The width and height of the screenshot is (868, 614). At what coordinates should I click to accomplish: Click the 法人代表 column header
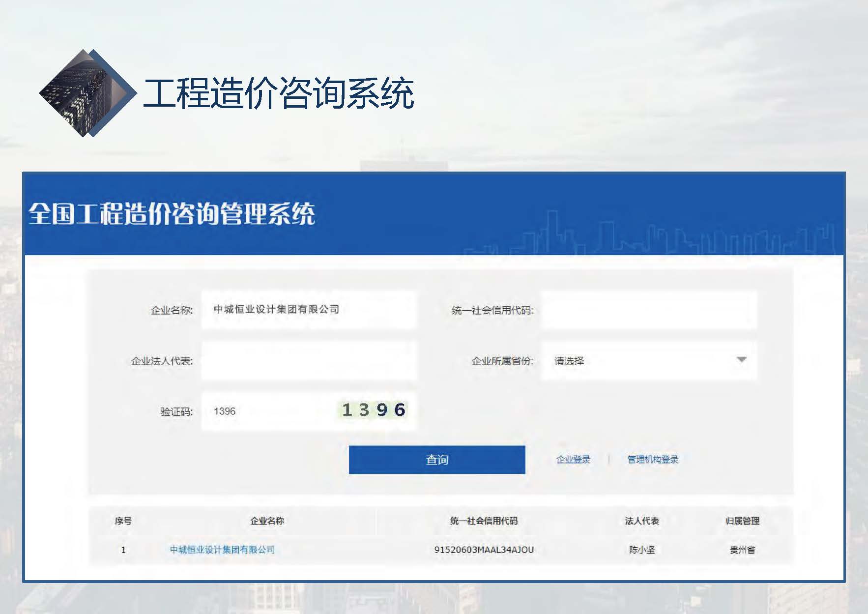point(642,521)
